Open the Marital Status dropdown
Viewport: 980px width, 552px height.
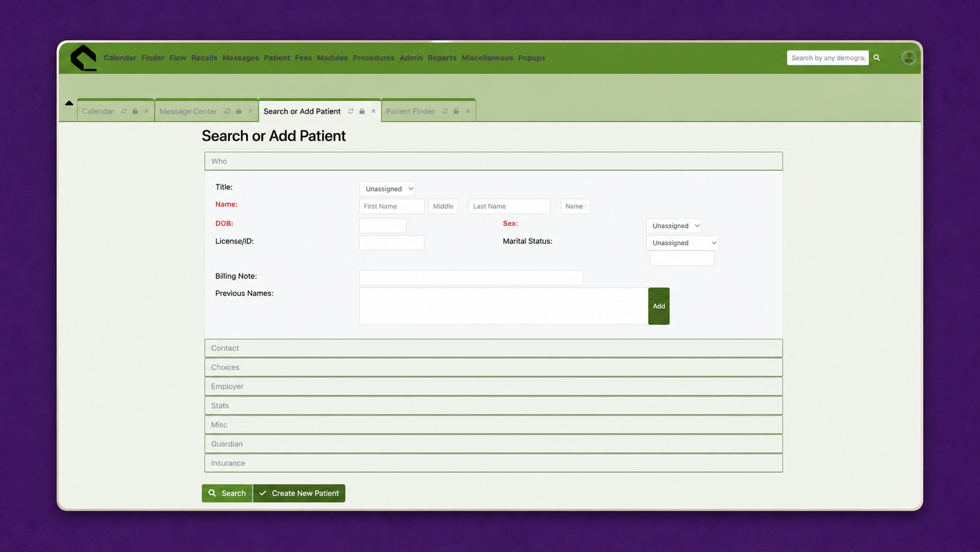coord(682,243)
